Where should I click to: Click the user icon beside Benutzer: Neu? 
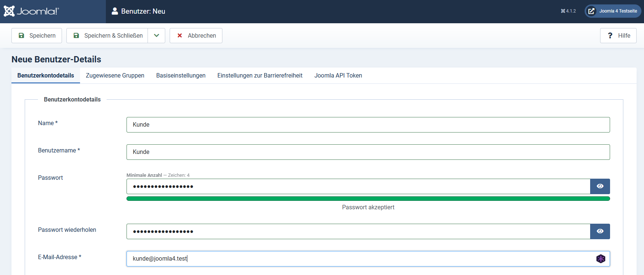115,11
